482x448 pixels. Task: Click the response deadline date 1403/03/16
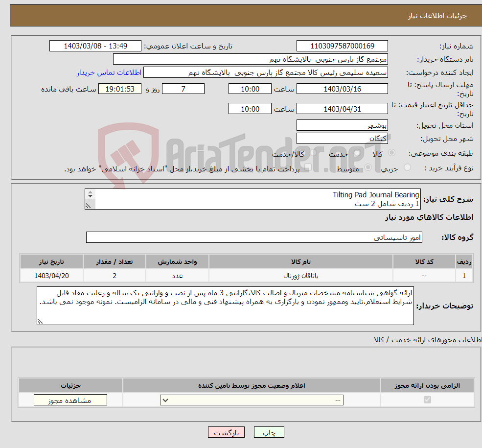[x=342, y=89]
